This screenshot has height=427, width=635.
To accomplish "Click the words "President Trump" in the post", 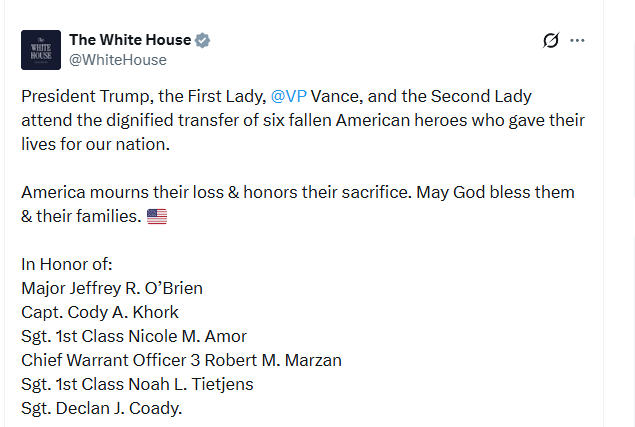I will tap(77, 96).
